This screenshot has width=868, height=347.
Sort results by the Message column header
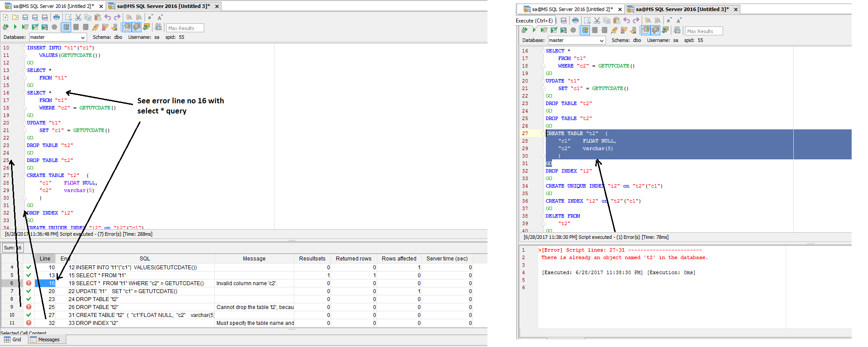[x=254, y=259]
